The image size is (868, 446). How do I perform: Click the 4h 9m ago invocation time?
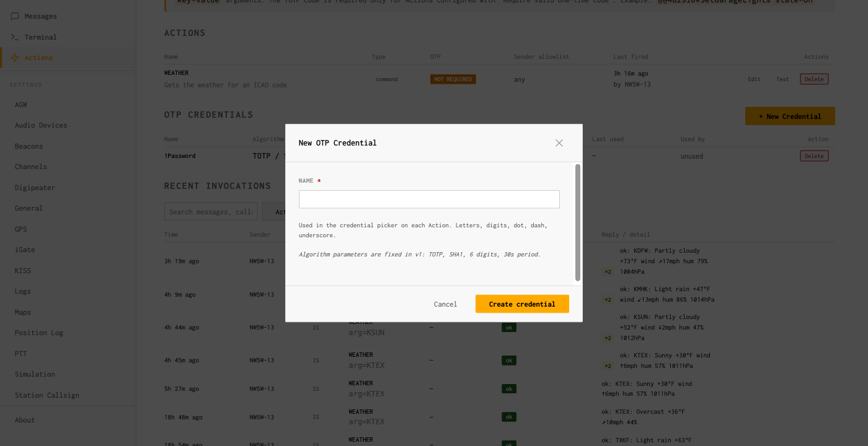point(180,295)
